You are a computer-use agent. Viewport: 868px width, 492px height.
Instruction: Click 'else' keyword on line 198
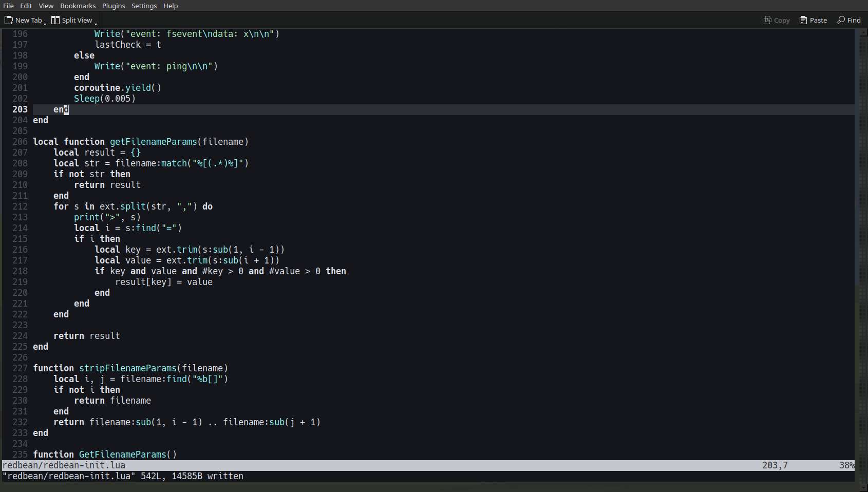[x=84, y=55]
